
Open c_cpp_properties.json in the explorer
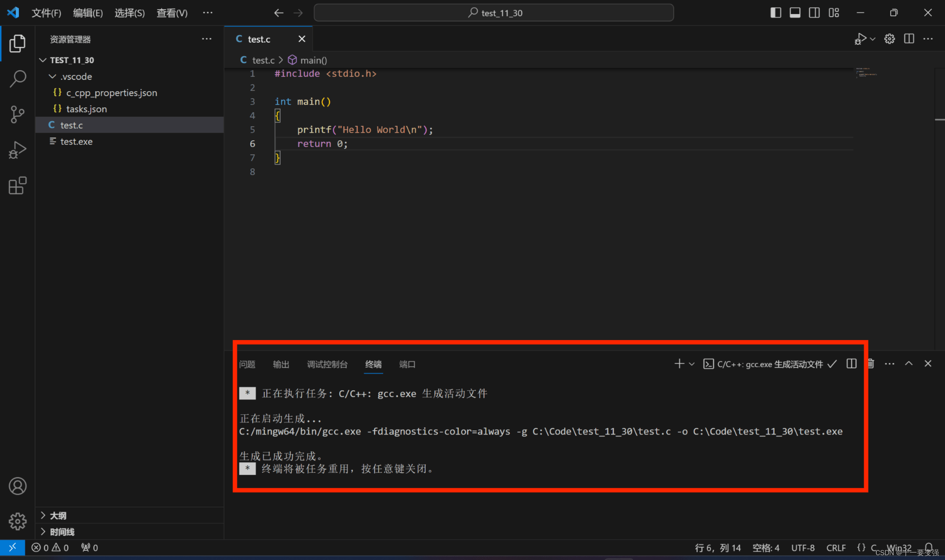130,92
